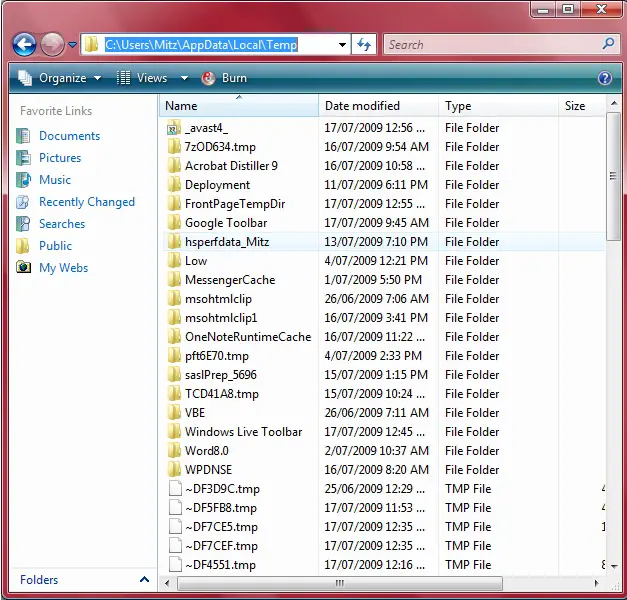
Task: Click the TCD41A8.tmp folder icon
Action: point(174,394)
